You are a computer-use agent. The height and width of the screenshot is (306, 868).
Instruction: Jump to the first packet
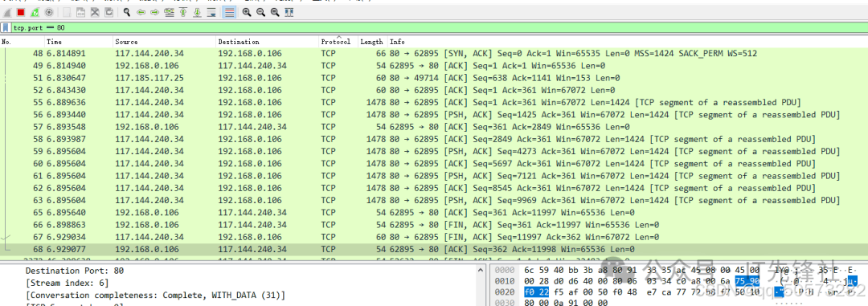coord(182,12)
